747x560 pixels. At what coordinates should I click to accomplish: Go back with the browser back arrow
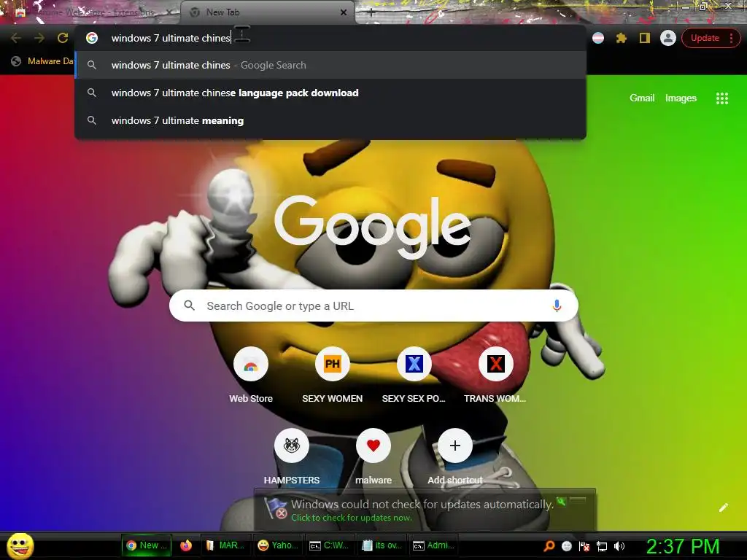[16, 38]
